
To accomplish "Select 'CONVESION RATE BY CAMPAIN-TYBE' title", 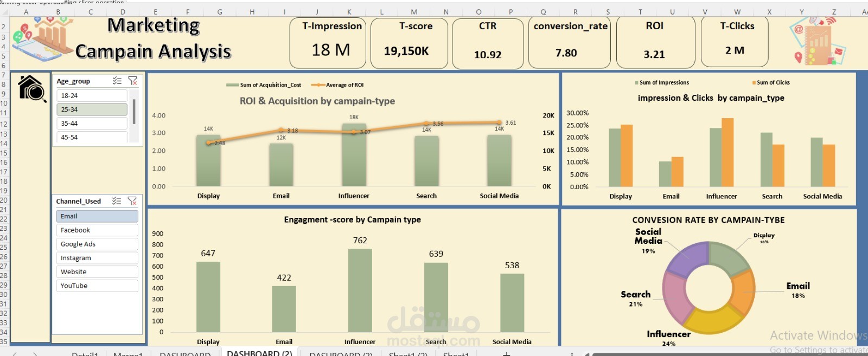I will (x=709, y=220).
